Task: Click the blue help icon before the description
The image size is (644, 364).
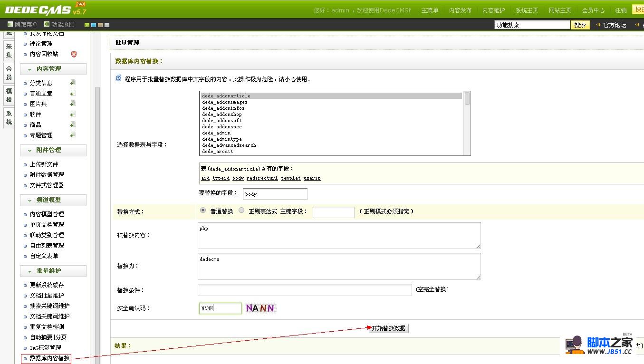Action: (118, 78)
